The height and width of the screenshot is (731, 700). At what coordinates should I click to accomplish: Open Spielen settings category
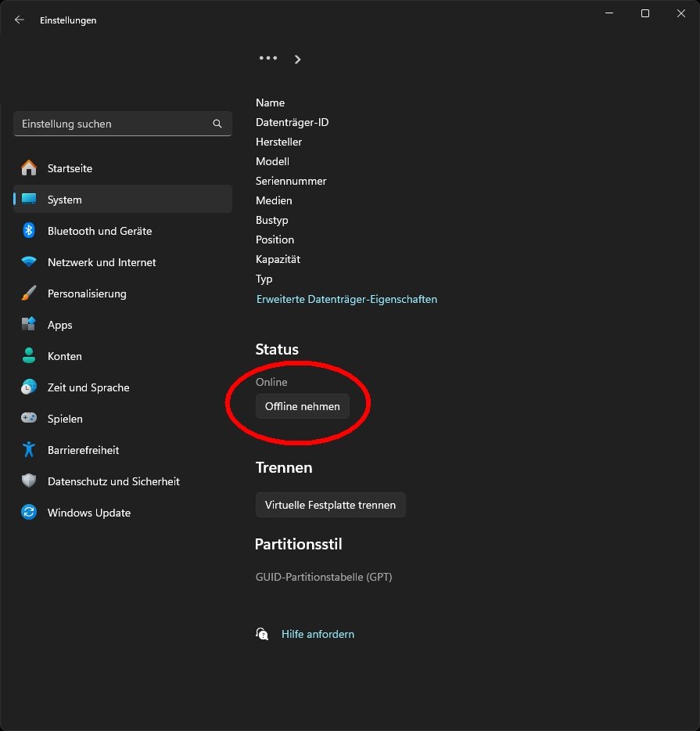coord(123,418)
